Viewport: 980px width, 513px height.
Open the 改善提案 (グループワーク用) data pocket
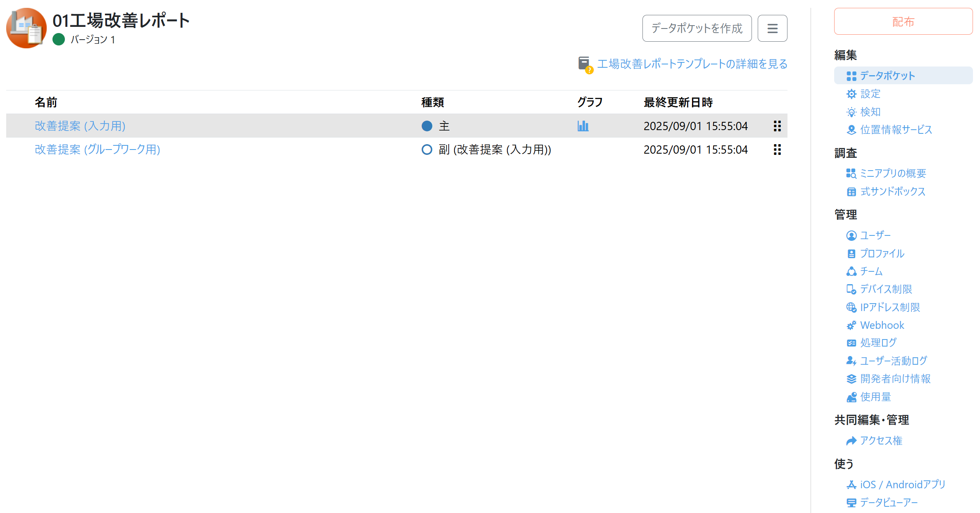pyautogui.click(x=98, y=150)
